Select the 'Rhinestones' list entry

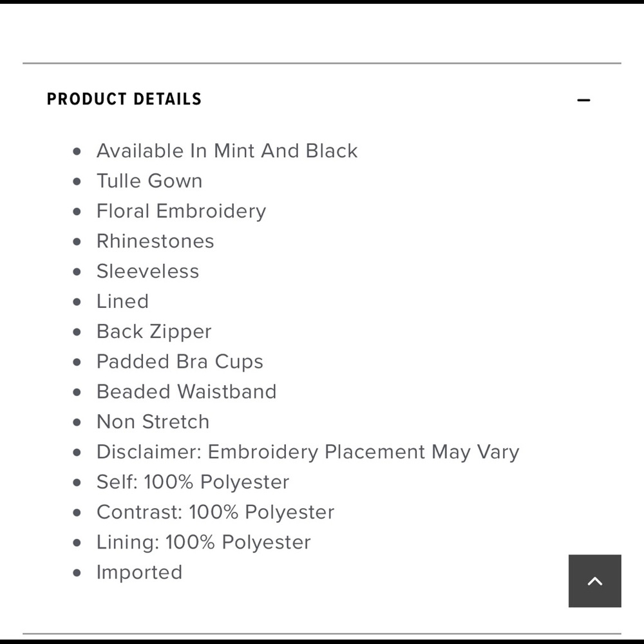point(155,241)
